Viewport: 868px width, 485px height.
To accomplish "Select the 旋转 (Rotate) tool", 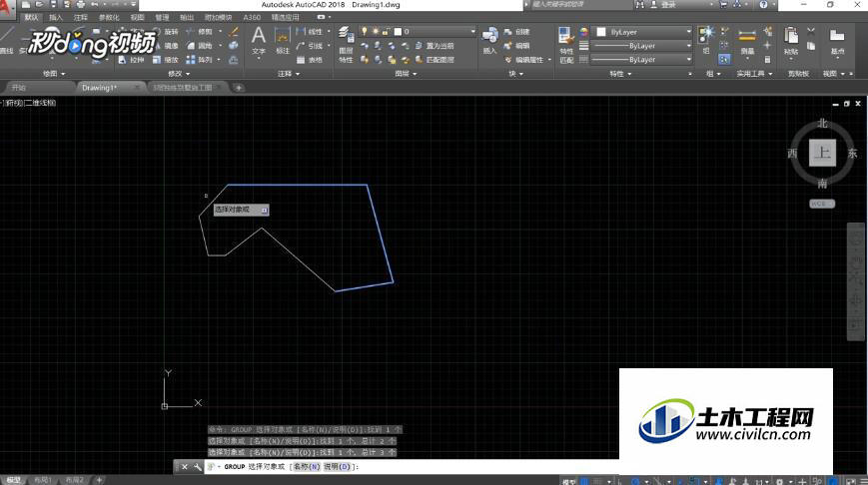I will click(166, 32).
